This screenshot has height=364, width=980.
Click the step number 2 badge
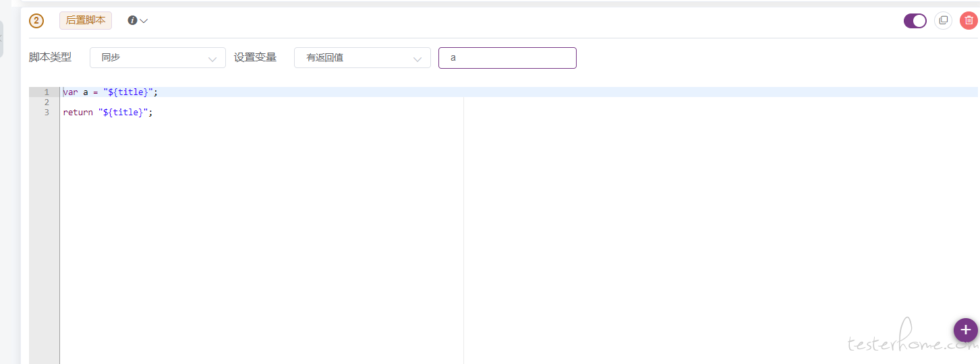(x=36, y=21)
